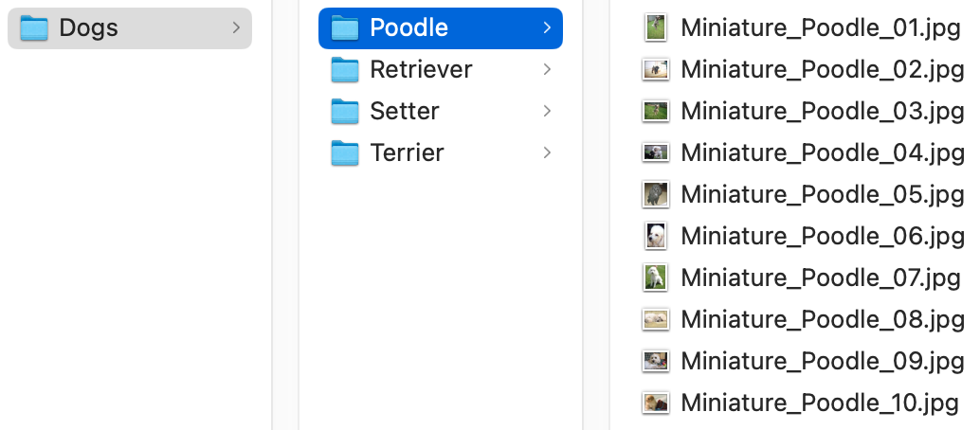980x430 pixels.
Task: Expand the Dogs folder chevron
Action: (236, 27)
